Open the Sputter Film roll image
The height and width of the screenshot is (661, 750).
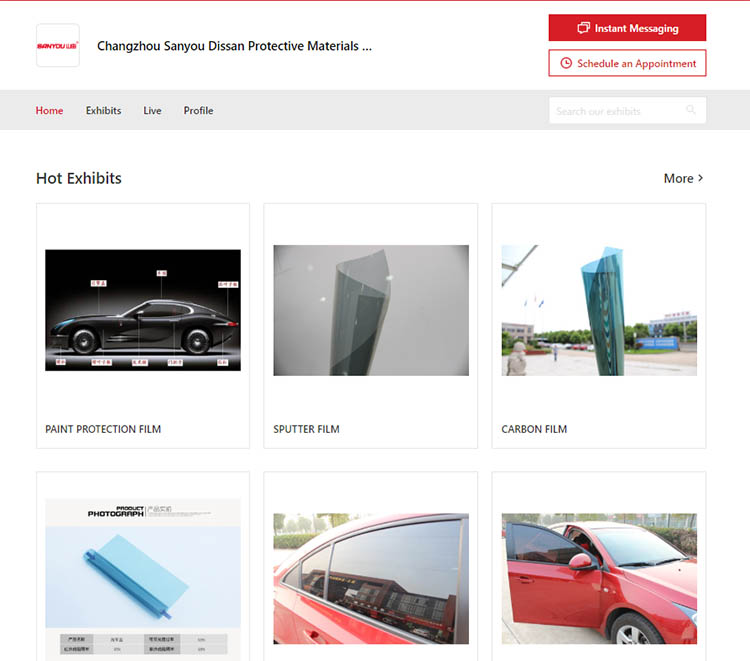(371, 310)
